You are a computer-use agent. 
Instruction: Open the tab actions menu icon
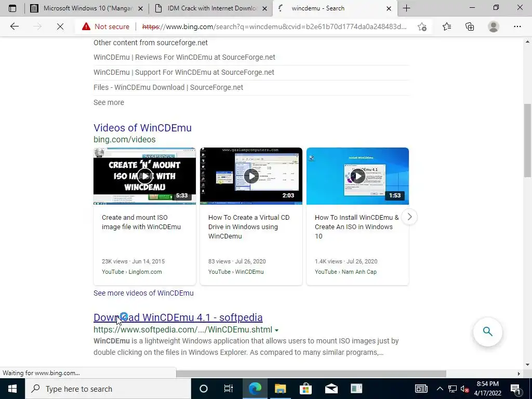coord(12,8)
